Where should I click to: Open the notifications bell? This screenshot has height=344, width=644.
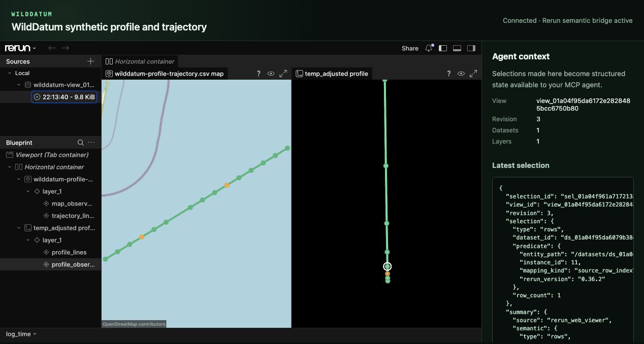click(429, 48)
